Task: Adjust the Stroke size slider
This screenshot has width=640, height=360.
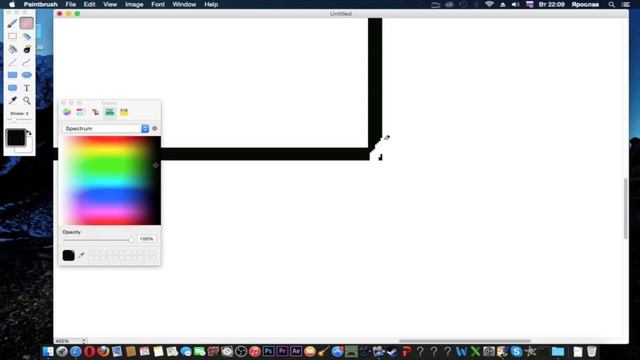Action: pos(19,120)
